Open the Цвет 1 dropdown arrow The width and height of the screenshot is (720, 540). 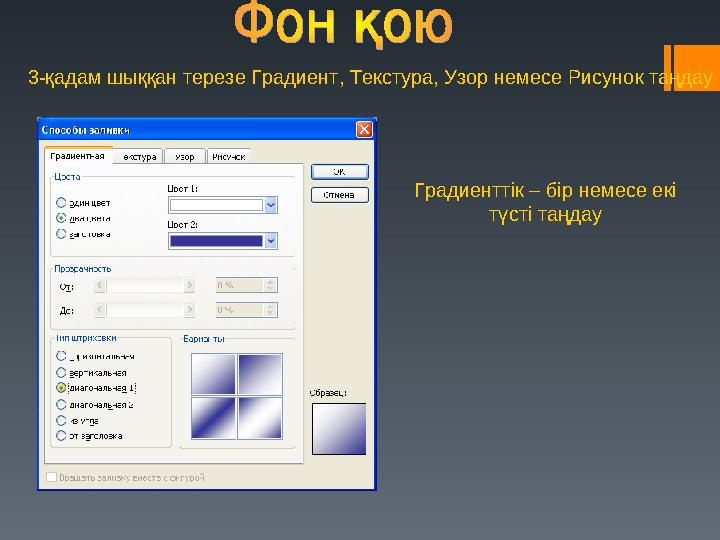(x=271, y=205)
